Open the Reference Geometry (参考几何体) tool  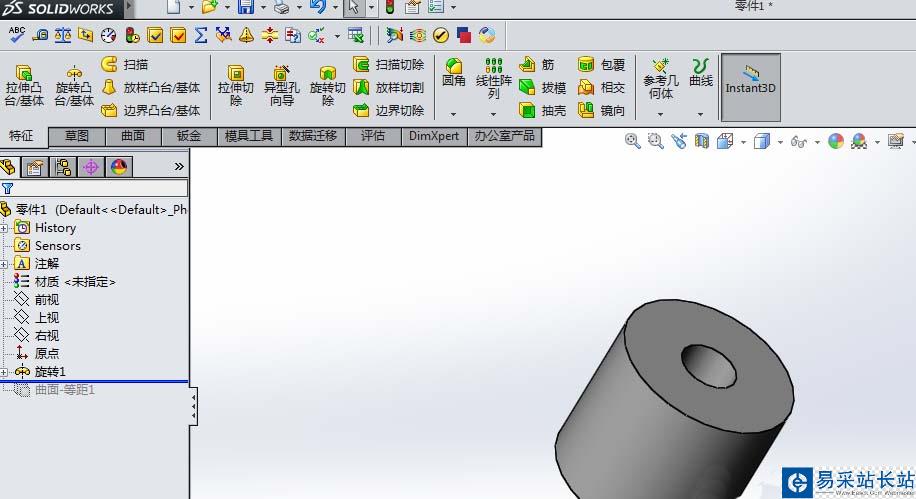point(661,79)
